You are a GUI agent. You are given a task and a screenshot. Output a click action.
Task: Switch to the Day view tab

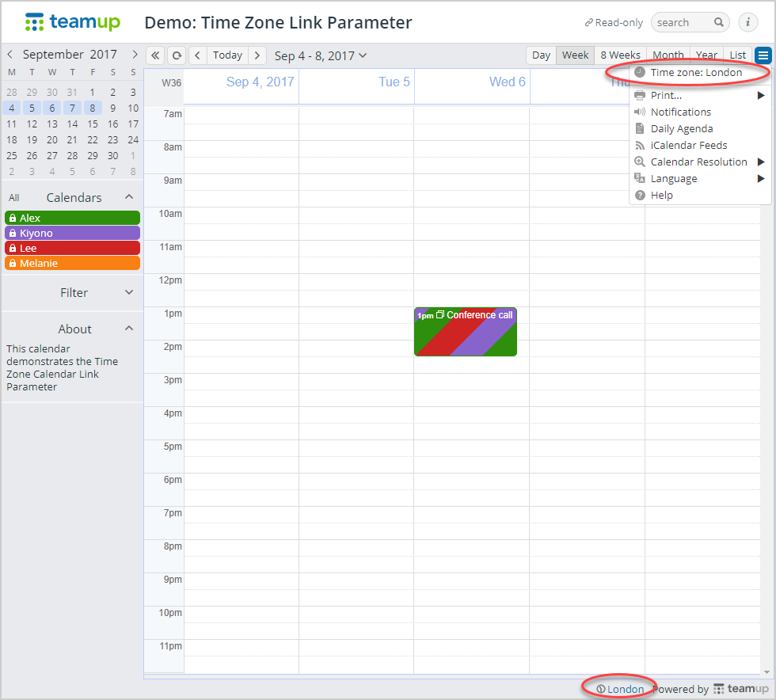(x=541, y=55)
